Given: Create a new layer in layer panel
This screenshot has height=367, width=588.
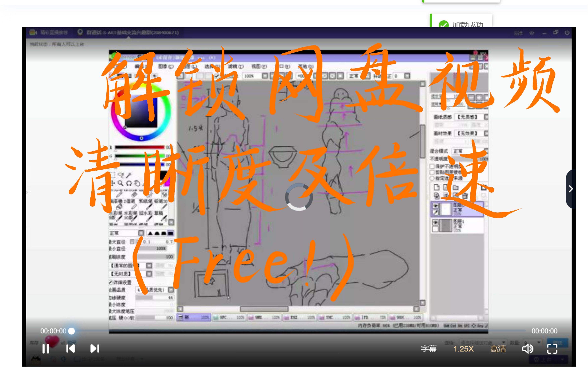Looking at the screenshot, I should pos(437,187).
